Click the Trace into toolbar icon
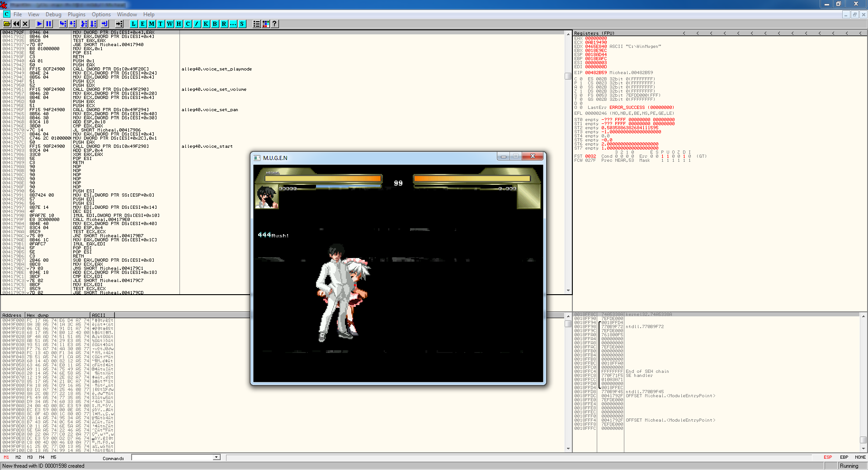Viewport: 868px width, 470px height. [84, 24]
